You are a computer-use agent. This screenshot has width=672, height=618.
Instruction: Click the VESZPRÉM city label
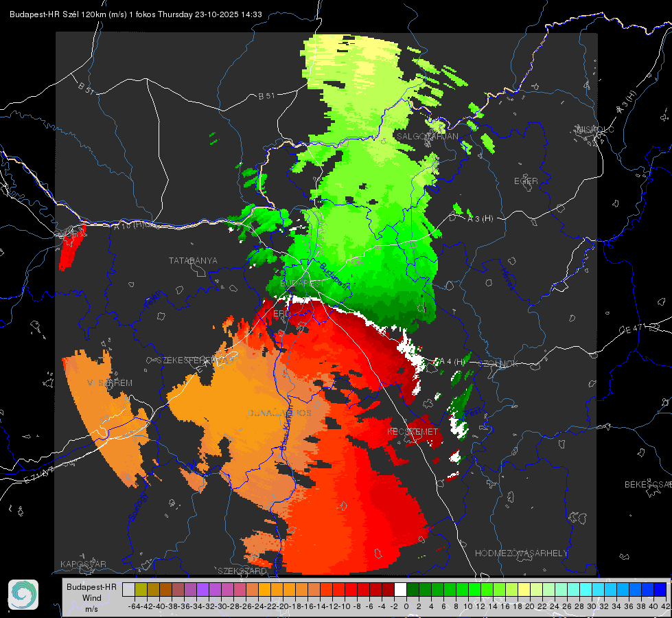pyautogui.click(x=110, y=382)
